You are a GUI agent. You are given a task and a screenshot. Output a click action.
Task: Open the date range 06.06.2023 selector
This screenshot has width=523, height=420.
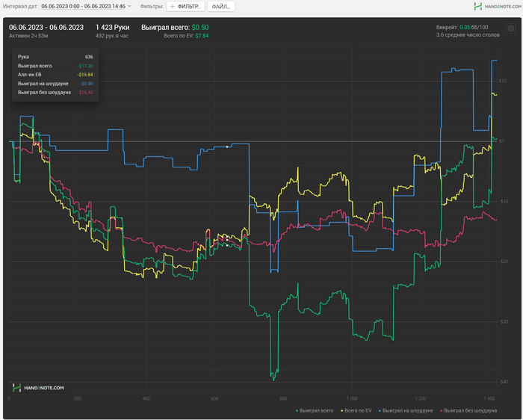[83, 6]
